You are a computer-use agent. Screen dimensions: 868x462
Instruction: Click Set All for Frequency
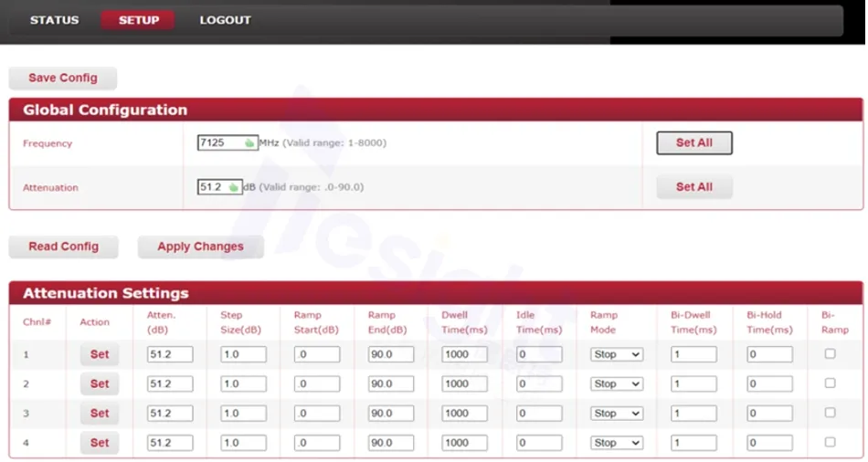(x=693, y=143)
